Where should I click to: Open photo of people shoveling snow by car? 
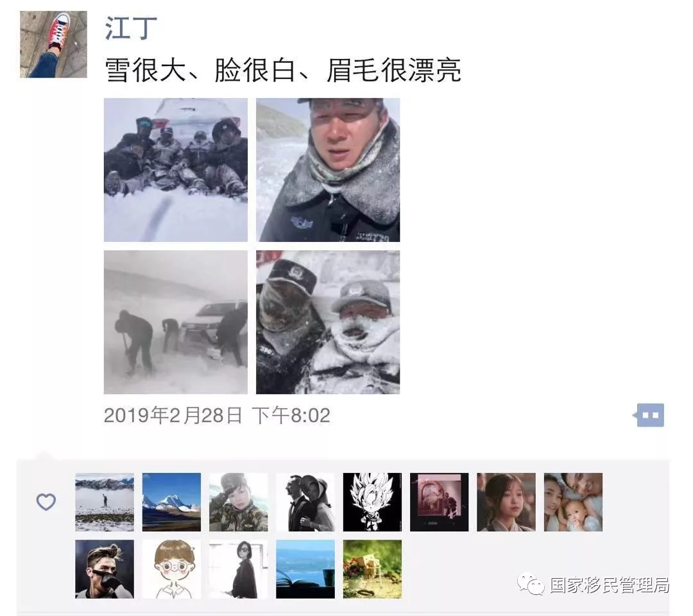175,322
